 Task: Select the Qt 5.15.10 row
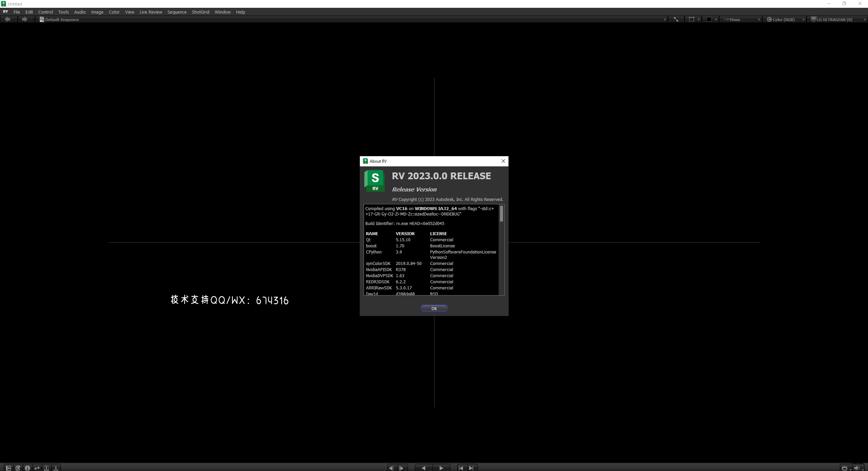click(x=431, y=240)
